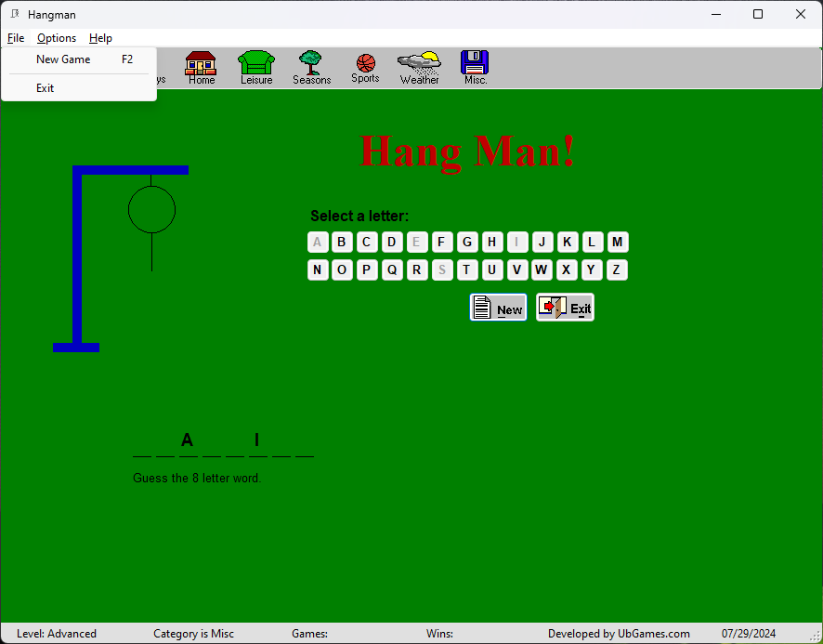The image size is (823, 644).
Task: Click the letter L tile
Action: tap(593, 243)
